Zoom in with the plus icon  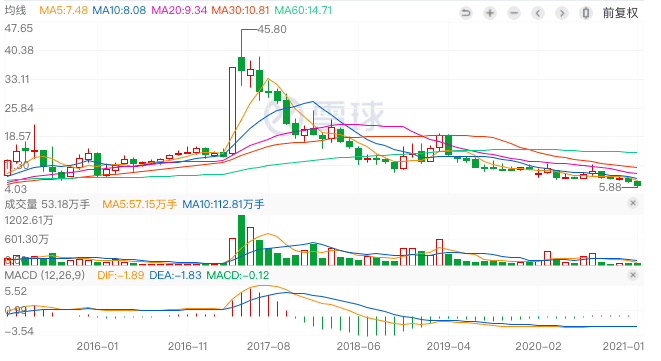pyautogui.click(x=490, y=13)
